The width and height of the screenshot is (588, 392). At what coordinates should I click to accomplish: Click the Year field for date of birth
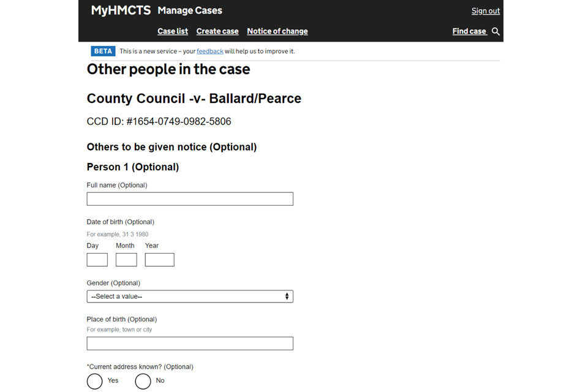pyautogui.click(x=159, y=260)
